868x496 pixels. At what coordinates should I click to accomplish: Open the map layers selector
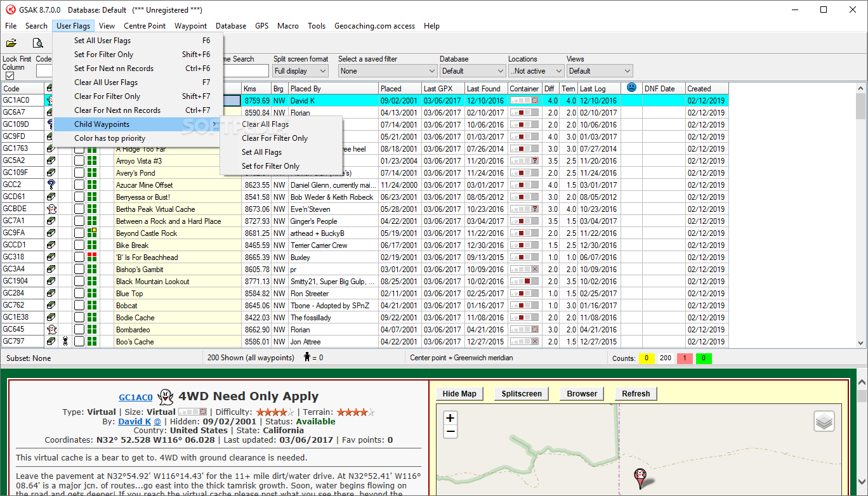[824, 421]
